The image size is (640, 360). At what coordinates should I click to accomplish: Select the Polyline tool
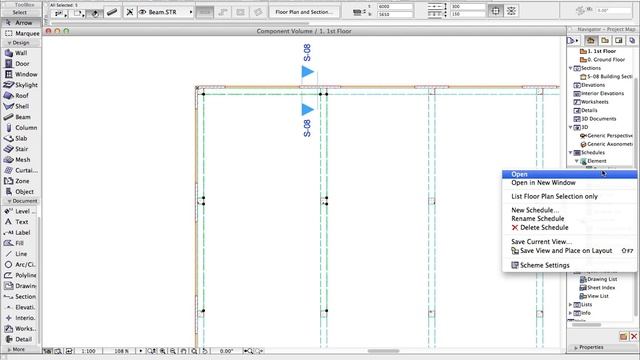click(x=20, y=275)
